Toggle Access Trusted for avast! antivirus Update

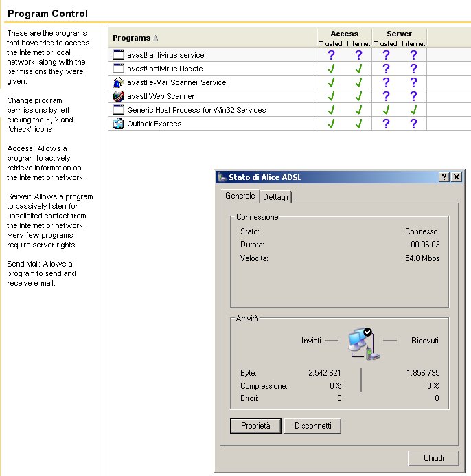331,69
